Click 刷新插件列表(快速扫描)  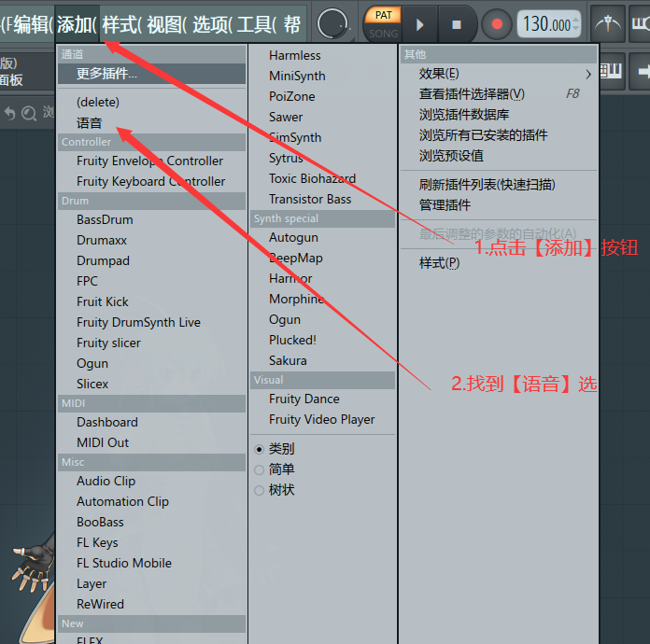pyautogui.click(x=499, y=185)
